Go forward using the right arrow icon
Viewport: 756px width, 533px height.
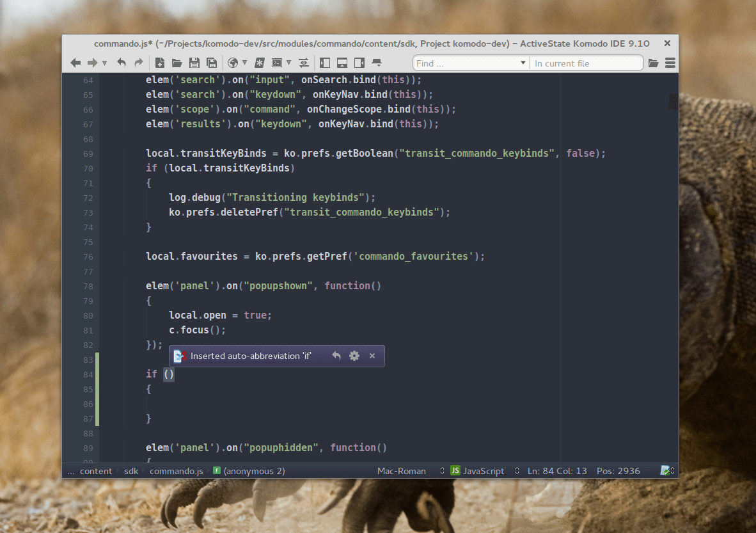click(92, 63)
